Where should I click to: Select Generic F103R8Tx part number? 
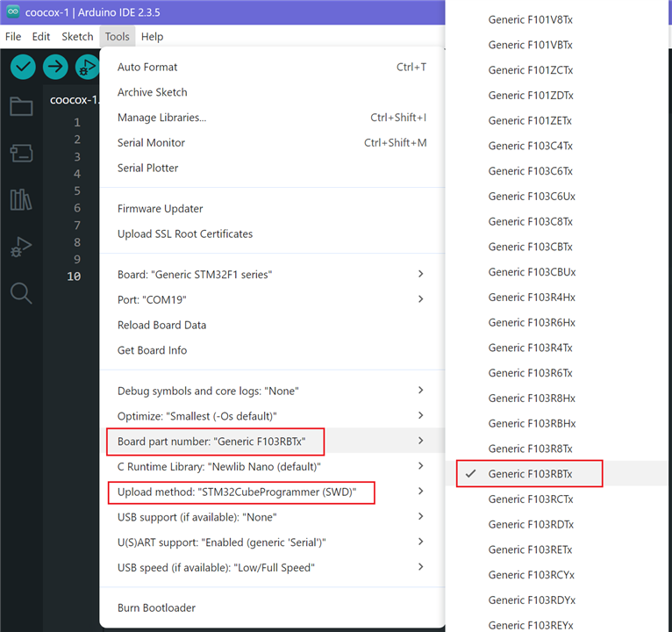[556, 449]
